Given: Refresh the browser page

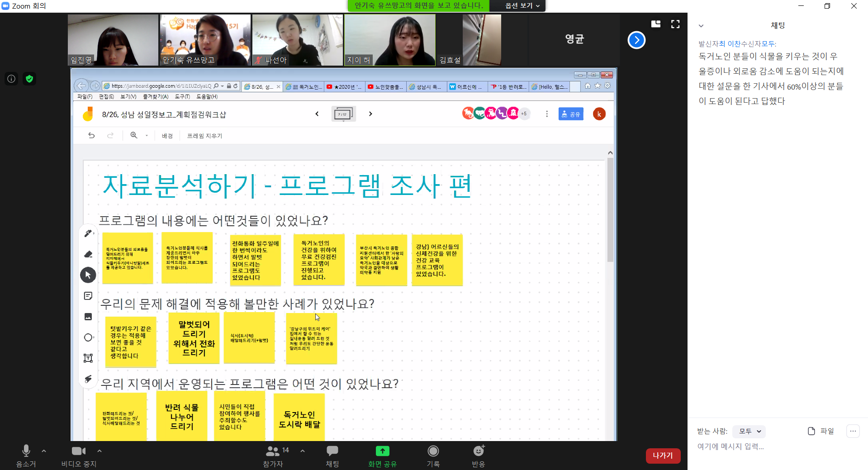Looking at the screenshot, I should 236,86.
